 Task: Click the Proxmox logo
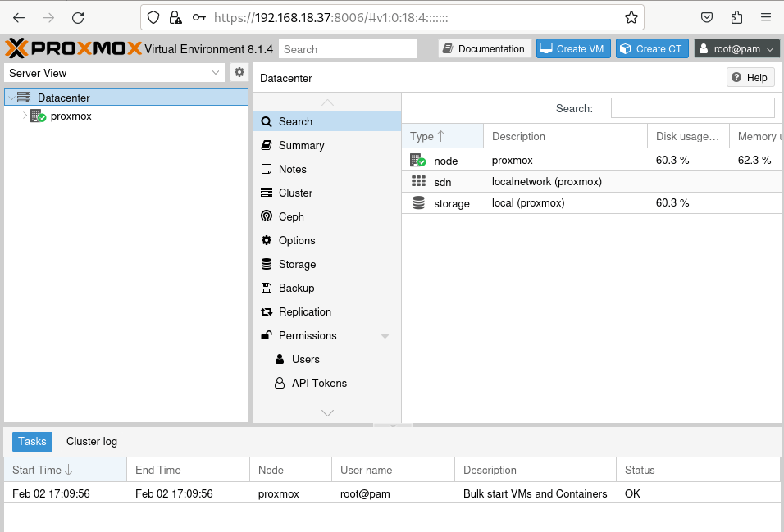74,48
